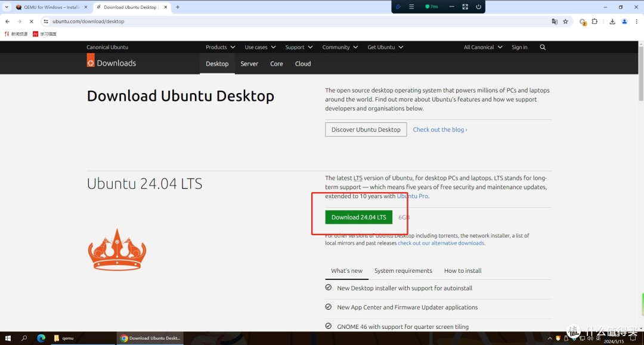Click the browser back arrow
Viewport: 644px width, 345px height.
[x=7, y=21]
